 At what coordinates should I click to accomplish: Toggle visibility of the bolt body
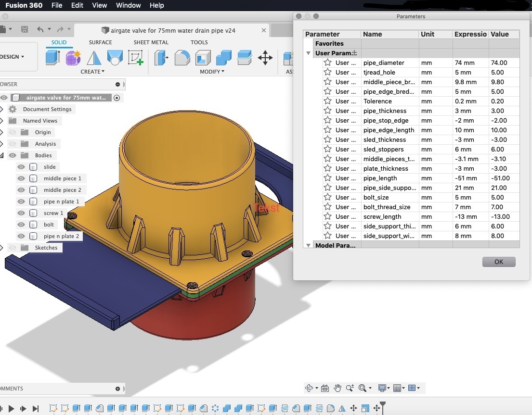click(x=21, y=225)
